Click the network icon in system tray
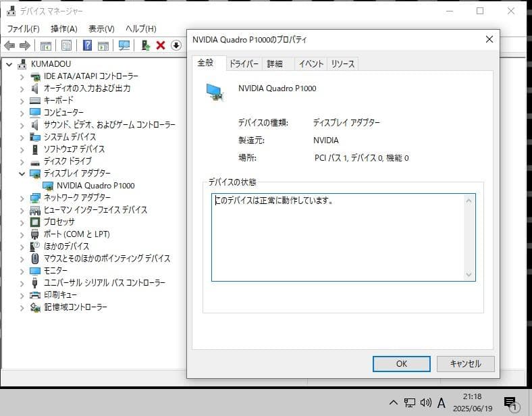Screen dimensions: 532x416 [x=410, y=403]
